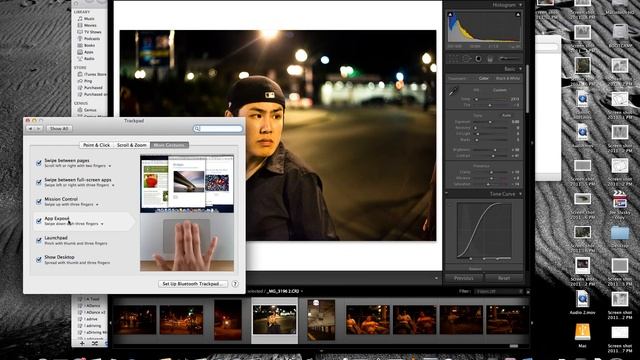
Task: Select the Red Eye Correction tool
Action: (478, 59)
